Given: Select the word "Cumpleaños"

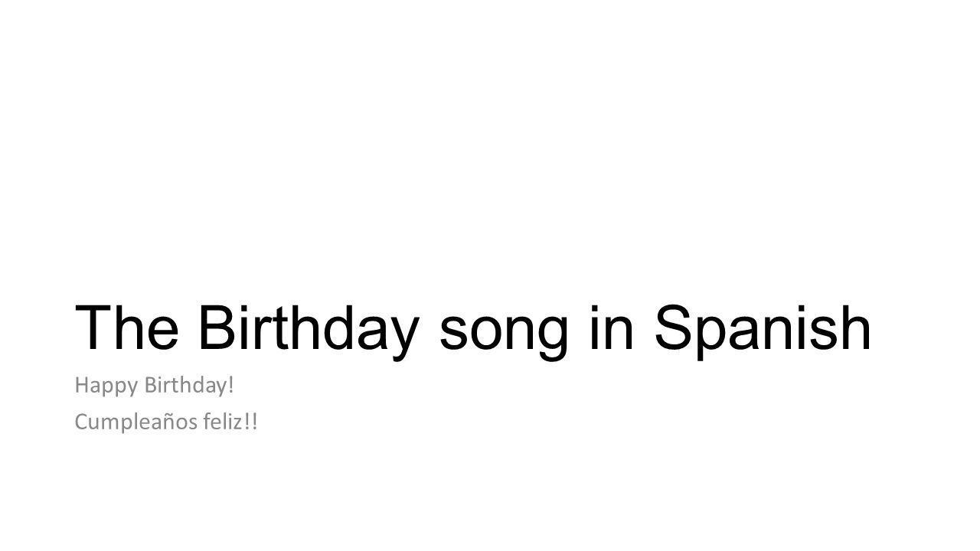Looking at the screenshot, I should (x=136, y=423).
